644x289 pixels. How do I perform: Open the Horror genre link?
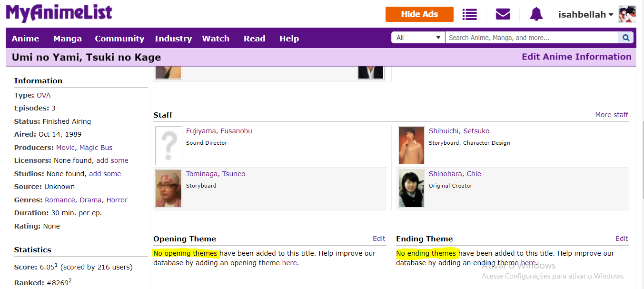tap(117, 200)
